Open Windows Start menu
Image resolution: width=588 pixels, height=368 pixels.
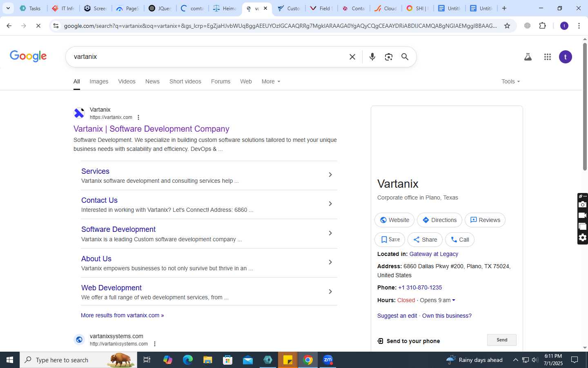coord(10,360)
